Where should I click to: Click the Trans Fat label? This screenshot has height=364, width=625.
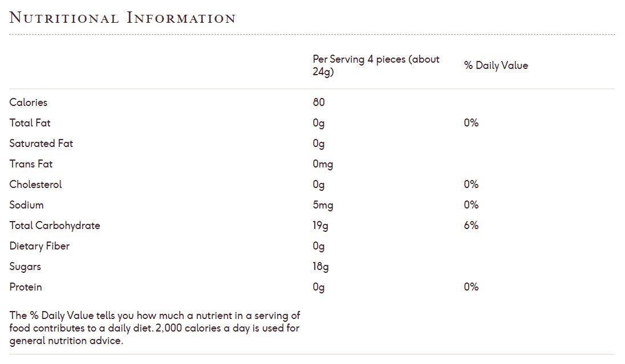pos(31,164)
